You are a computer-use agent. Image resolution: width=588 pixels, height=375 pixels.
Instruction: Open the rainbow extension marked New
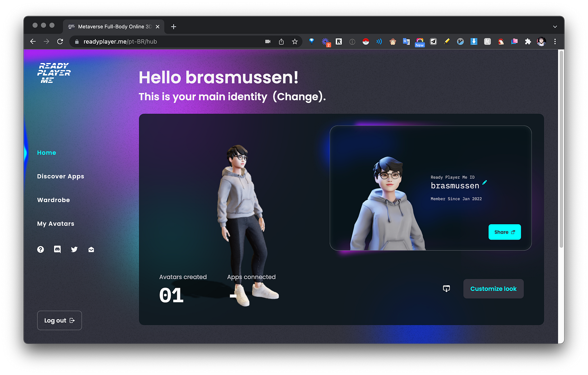click(x=420, y=42)
